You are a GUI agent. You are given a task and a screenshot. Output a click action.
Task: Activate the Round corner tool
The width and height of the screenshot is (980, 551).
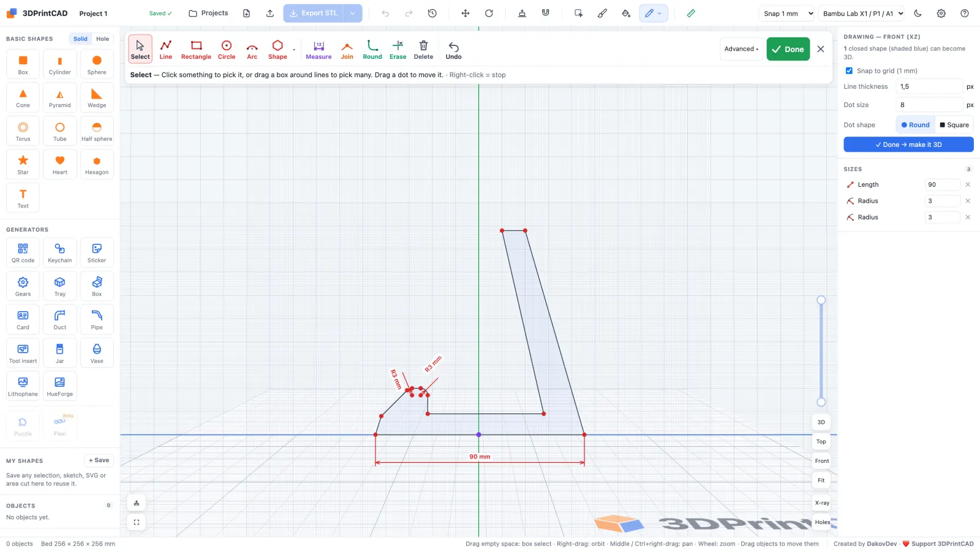pyautogui.click(x=372, y=50)
